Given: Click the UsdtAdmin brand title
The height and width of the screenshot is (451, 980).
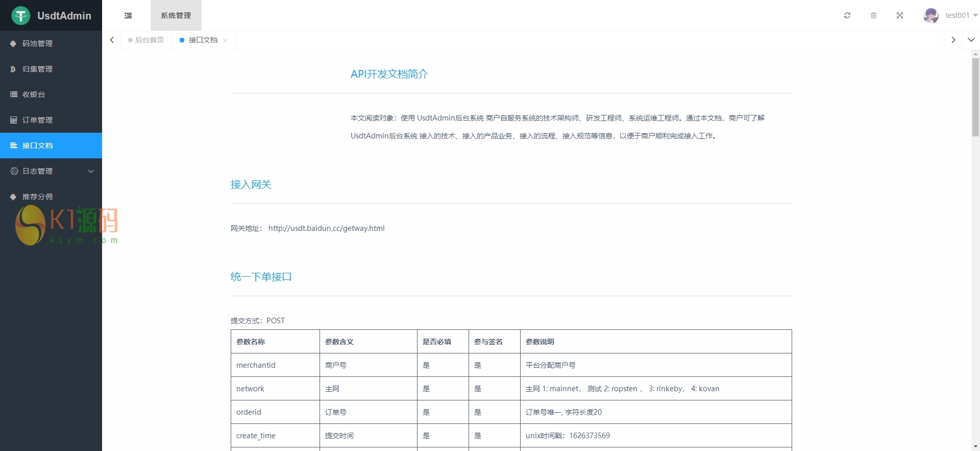Looking at the screenshot, I should (x=64, y=16).
